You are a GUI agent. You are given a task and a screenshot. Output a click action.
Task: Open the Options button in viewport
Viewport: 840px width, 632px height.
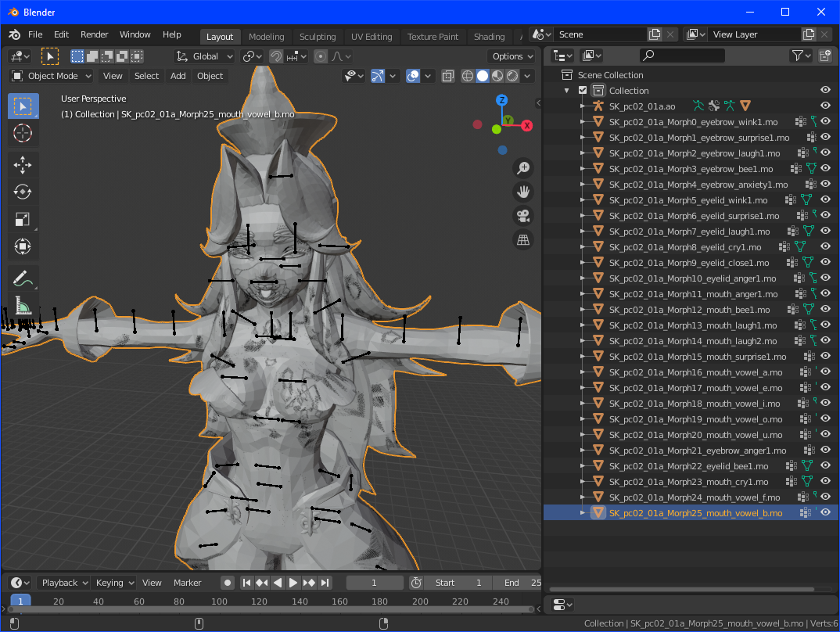pos(512,56)
